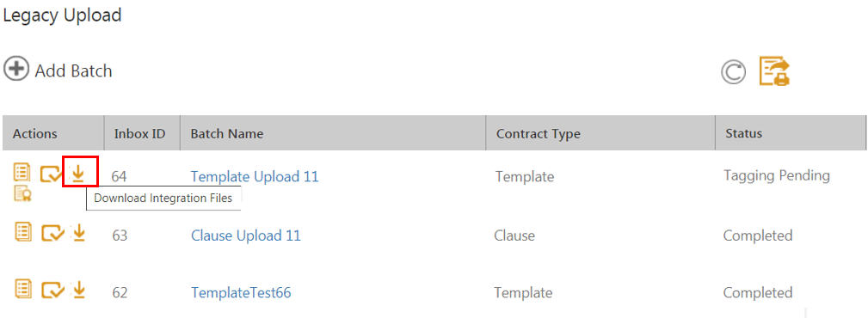Open the list icon for batch 62
868x318 pixels.
point(22,290)
